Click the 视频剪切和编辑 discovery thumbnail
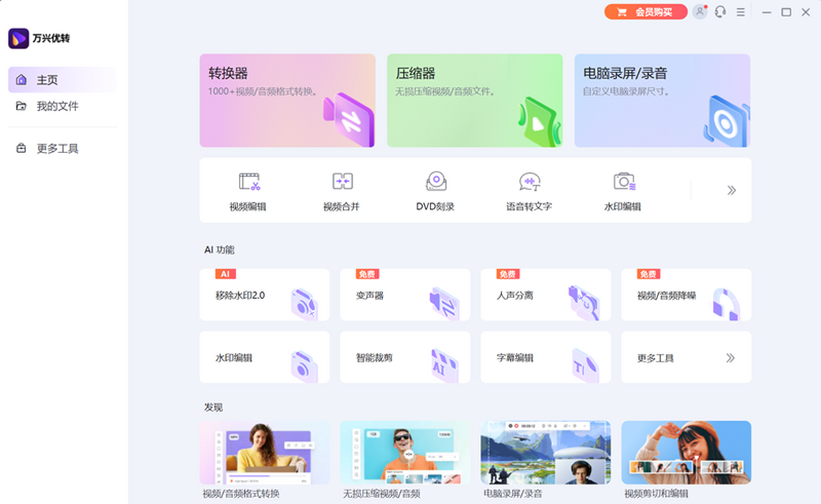 click(x=686, y=453)
